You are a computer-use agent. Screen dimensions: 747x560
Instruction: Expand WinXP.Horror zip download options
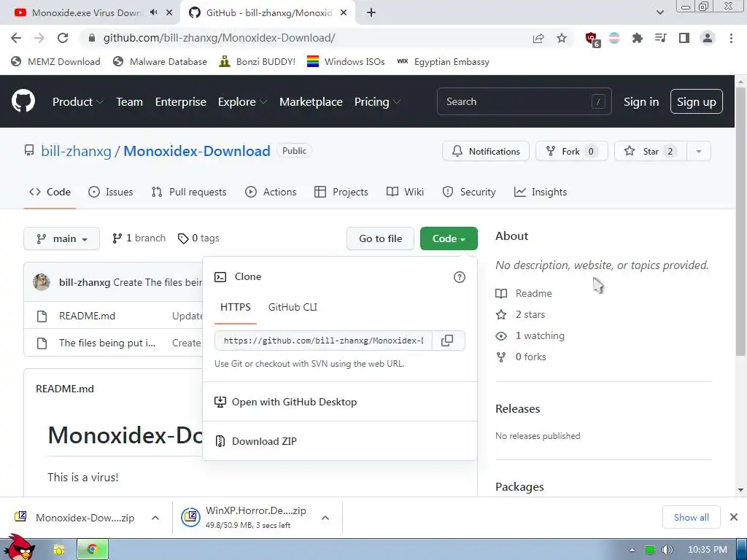[325, 518]
